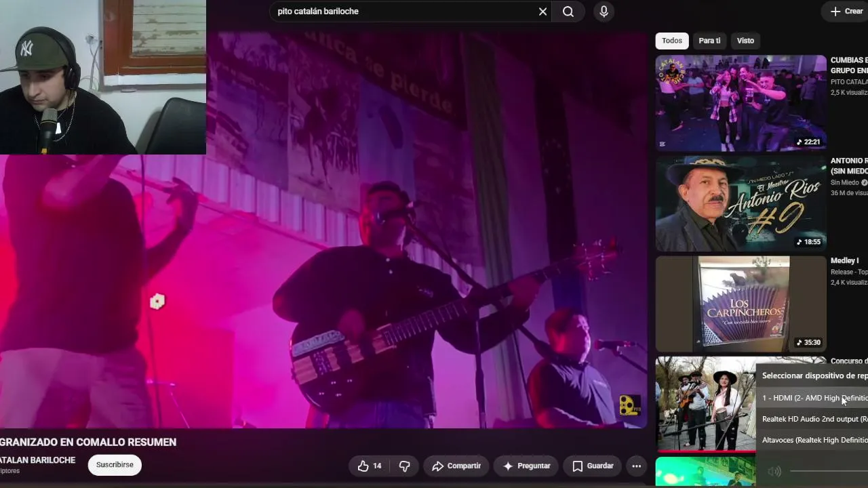
Task: Mute using the speaker icon in the audio popup
Action: (774, 471)
